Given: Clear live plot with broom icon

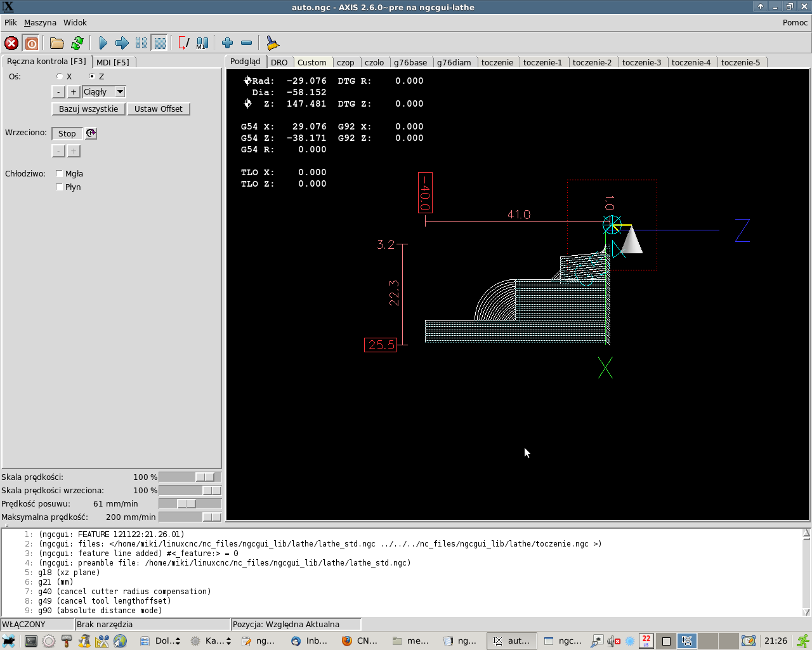Looking at the screenshot, I should pyautogui.click(x=272, y=43).
